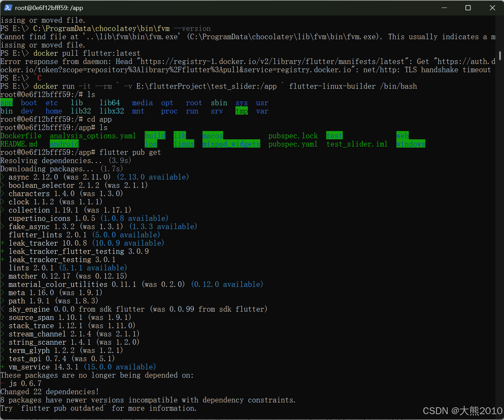The height and width of the screenshot is (420, 504).
Task: Select the README.md filename
Action: (x=19, y=144)
